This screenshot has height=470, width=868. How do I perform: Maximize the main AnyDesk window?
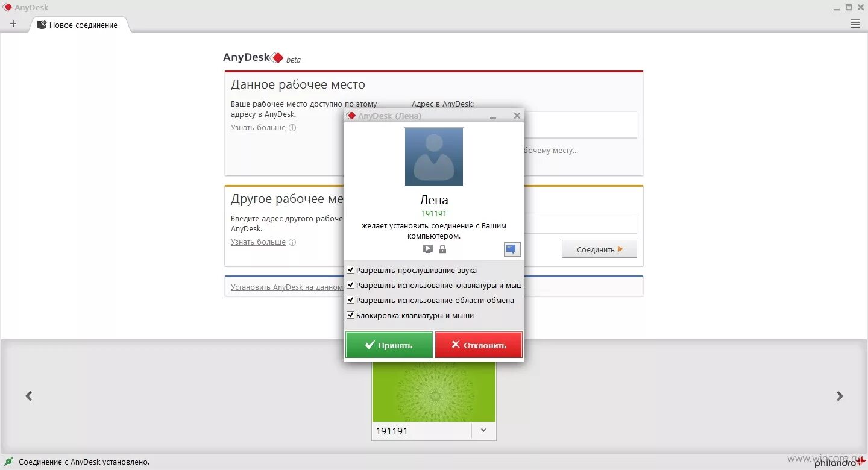point(849,7)
